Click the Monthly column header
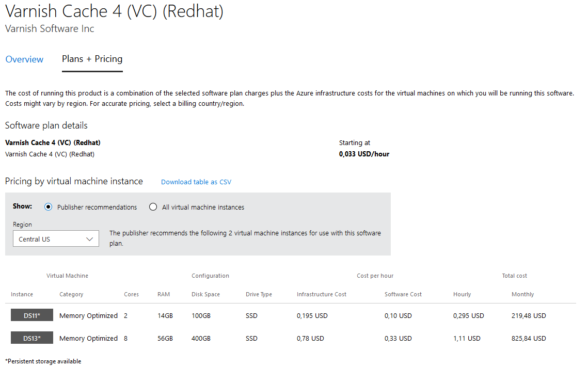The height and width of the screenshot is (367, 588). [523, 295]
